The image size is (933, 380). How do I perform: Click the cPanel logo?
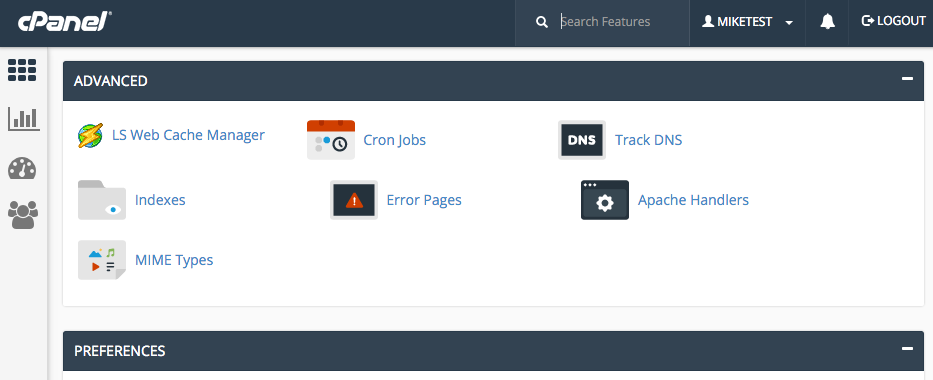click(x=65, y=22)
